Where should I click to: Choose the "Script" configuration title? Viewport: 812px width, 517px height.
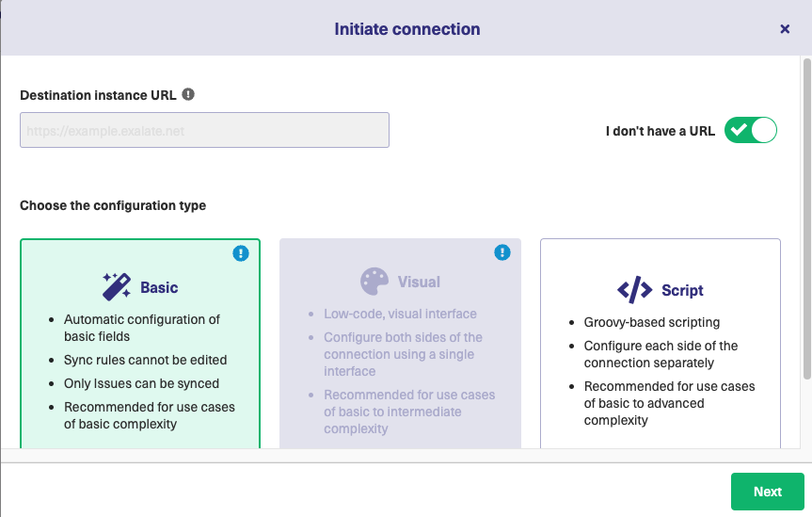coord(682,290)
